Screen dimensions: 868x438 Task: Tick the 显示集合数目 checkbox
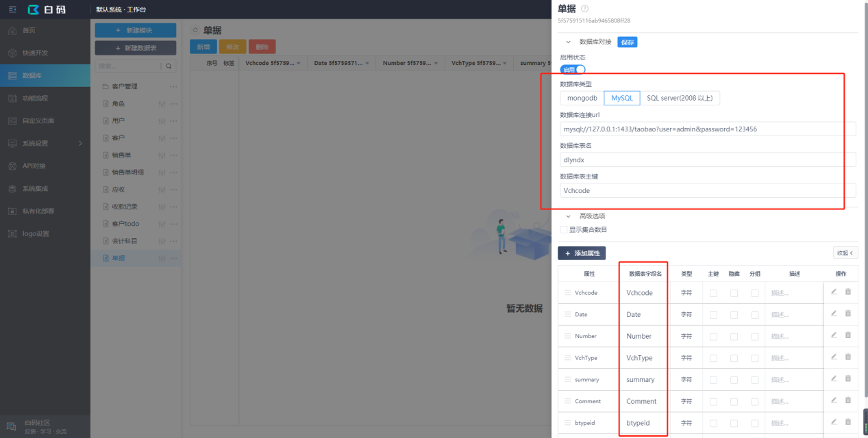[x=564, y=229]
